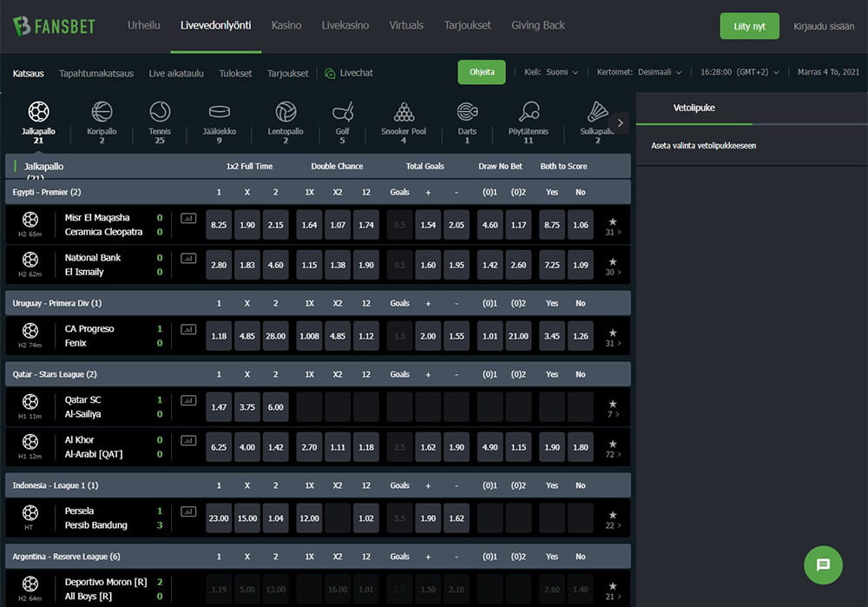Image resolution: width=868 pixels, height=607 pixels.
Task: Select Both to Score Yes 7.25 National Bank
Action: pyautogui.click(x=552, y=265)
